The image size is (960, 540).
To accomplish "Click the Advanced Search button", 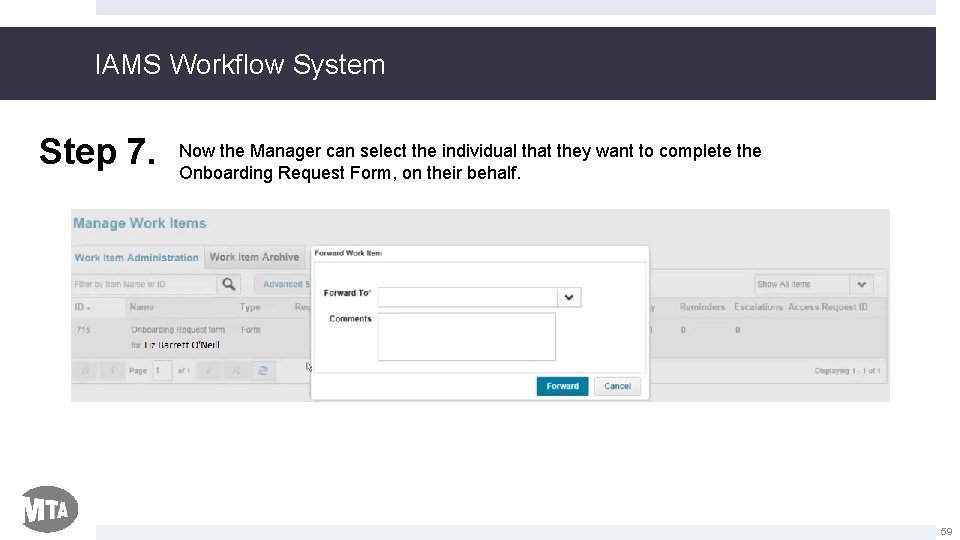I will pos(283,284).
